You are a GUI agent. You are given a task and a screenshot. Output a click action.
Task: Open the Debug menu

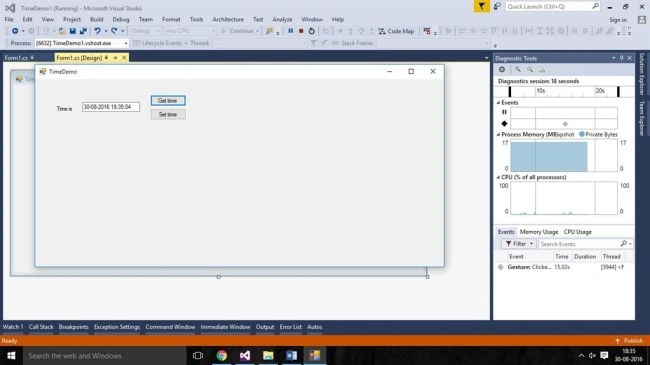121,19
